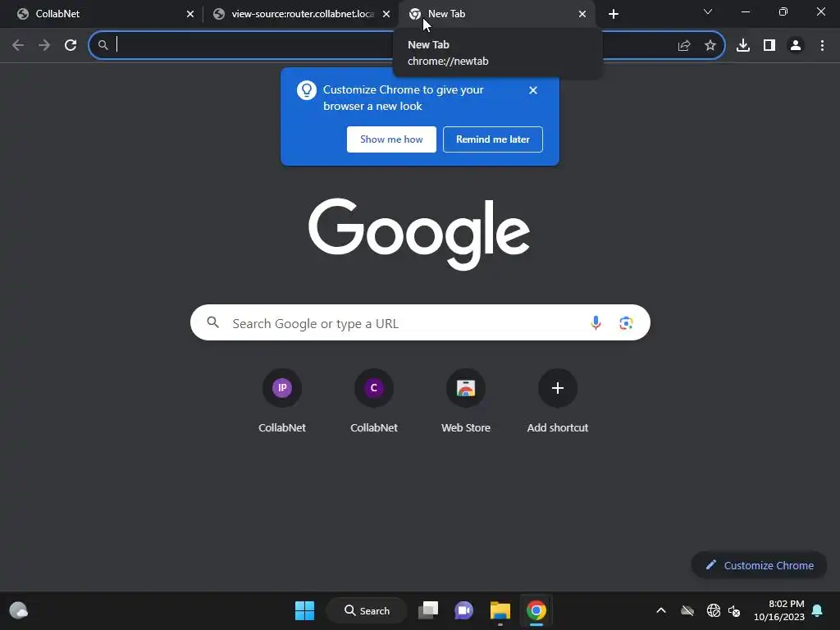Open the tab search chevron
The image size is (840, 630).
pyautogui.click(x=708, y=11)
